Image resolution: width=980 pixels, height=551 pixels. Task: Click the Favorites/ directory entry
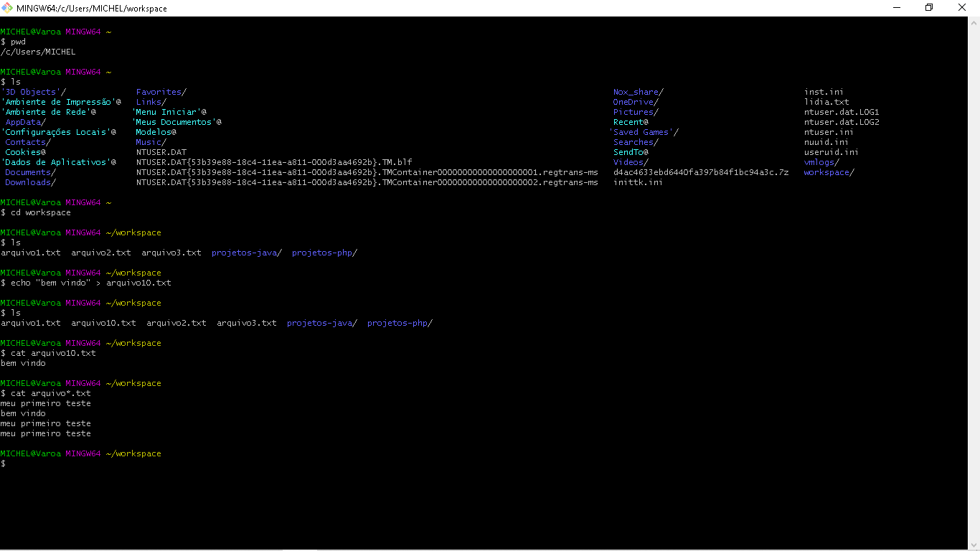[161, 92]
